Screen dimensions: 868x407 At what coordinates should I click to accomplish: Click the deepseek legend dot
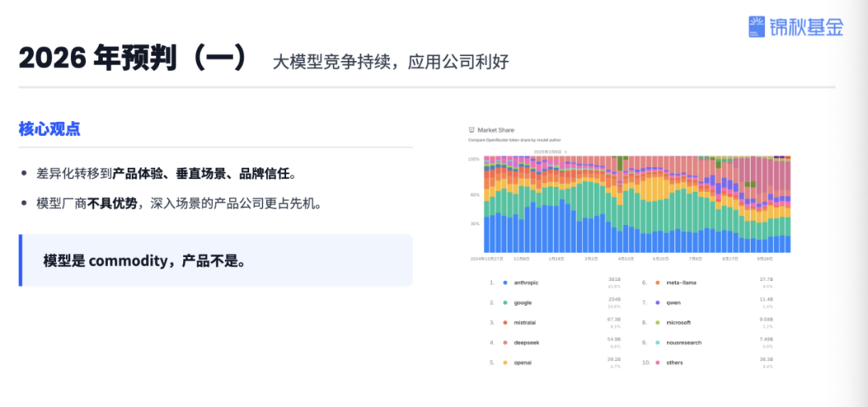pyautogui.click(x=505, y=343)
